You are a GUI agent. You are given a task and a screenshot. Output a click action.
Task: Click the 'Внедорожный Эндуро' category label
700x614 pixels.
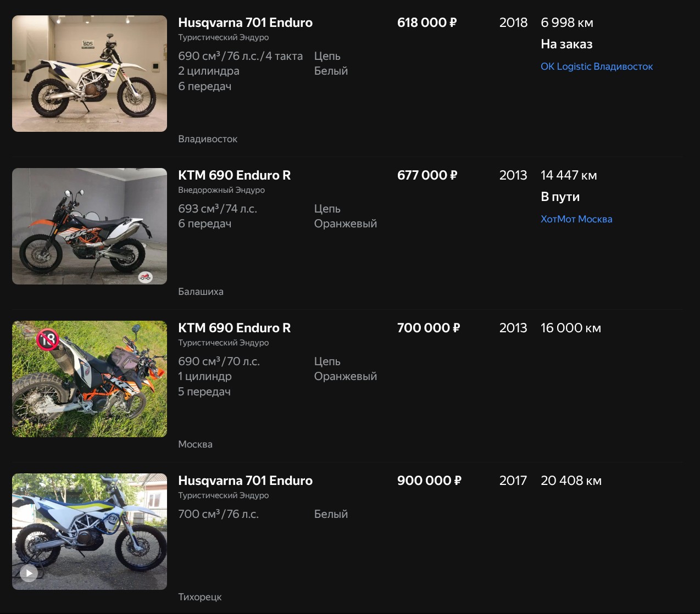point(221,190)
